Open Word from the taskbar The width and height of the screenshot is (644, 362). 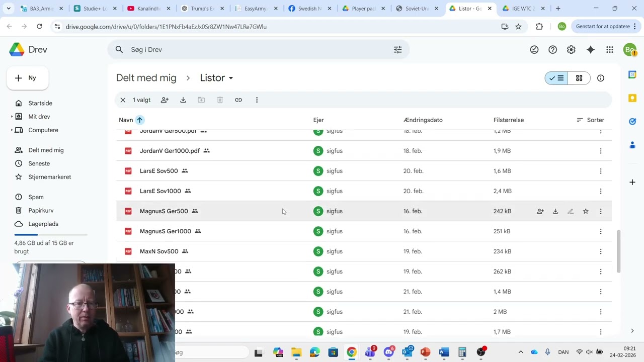click(x=444, y=352)
